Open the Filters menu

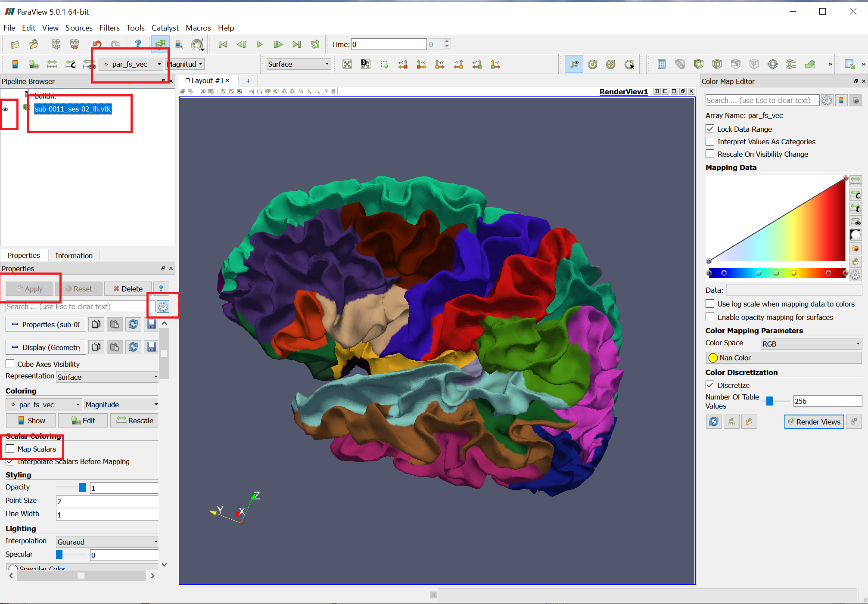click(x=109, y=28)
